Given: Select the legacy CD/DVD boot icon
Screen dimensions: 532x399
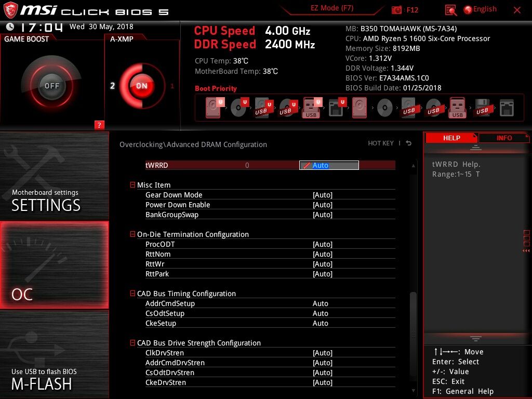Looking at the screenshot, I should tap(385, 108).
